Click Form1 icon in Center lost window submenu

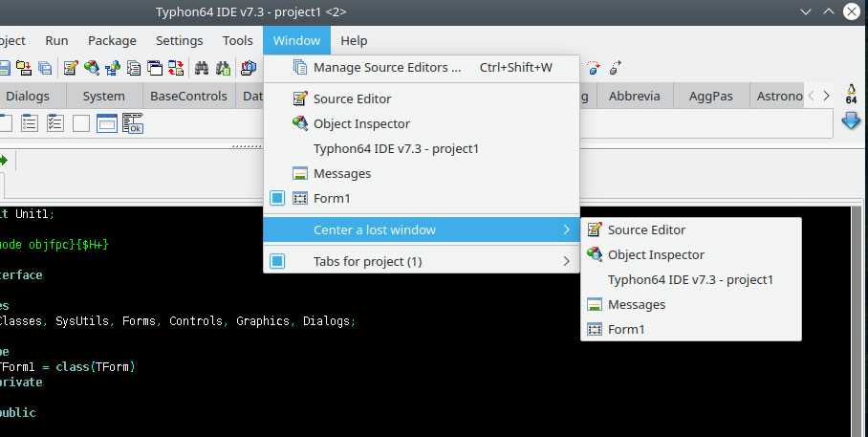594,330
